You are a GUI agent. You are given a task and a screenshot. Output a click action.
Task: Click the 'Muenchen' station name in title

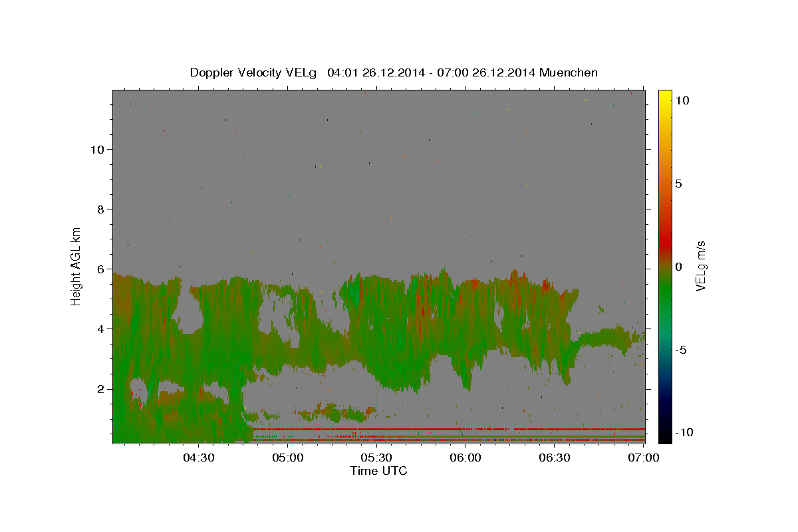[x=569, y=72]
